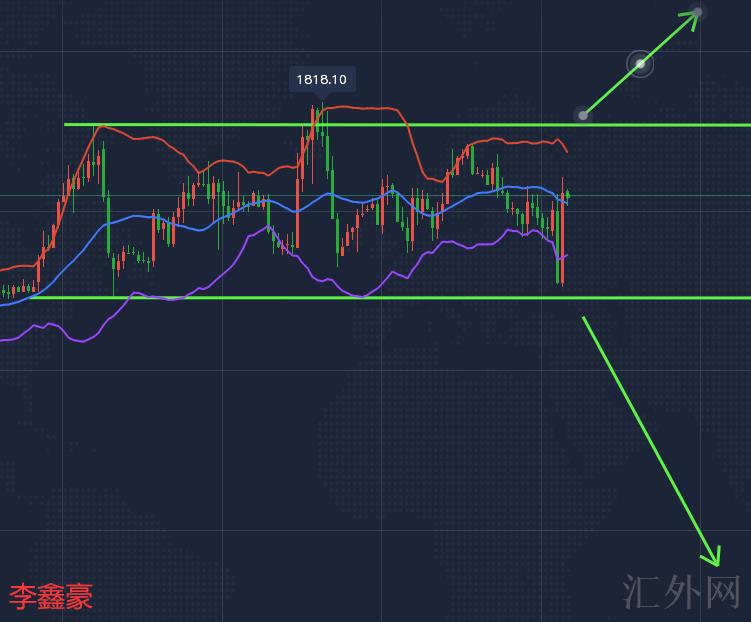Select the lower green support line

click(x=300, y=298)
